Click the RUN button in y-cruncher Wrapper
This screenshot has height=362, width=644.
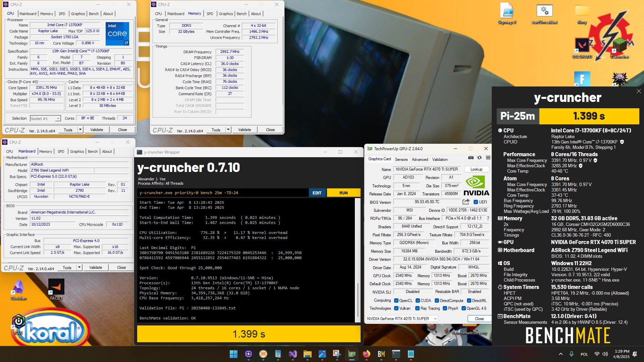[343, 193]
